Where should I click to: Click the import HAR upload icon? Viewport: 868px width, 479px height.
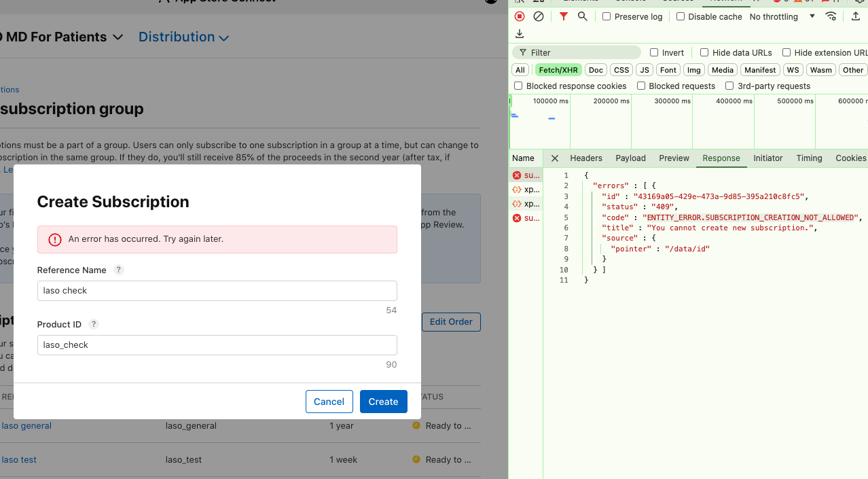856,16
